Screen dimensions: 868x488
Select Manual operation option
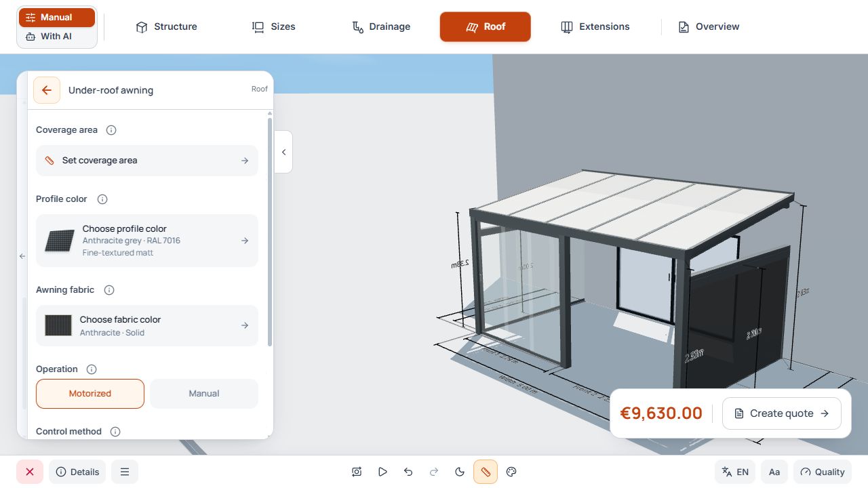(x=204, y=394)
